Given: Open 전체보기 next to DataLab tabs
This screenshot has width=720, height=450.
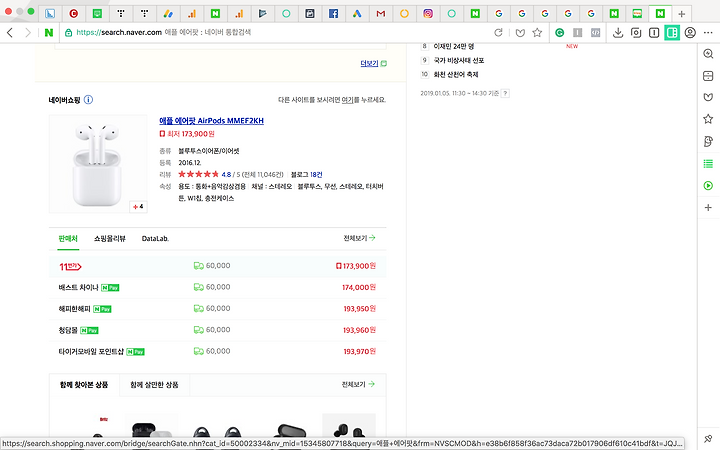Looking at the screenshot, I should [x=359, y=238].
